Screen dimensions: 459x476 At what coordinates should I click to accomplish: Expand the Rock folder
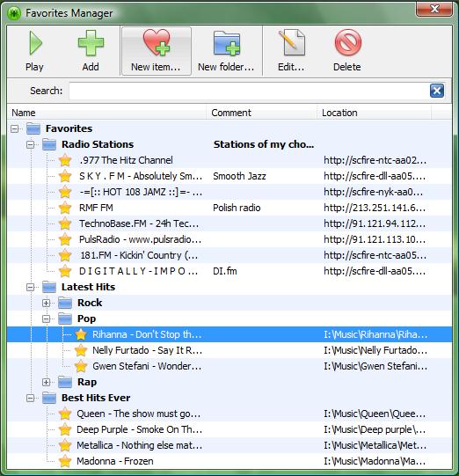[46, 303]
